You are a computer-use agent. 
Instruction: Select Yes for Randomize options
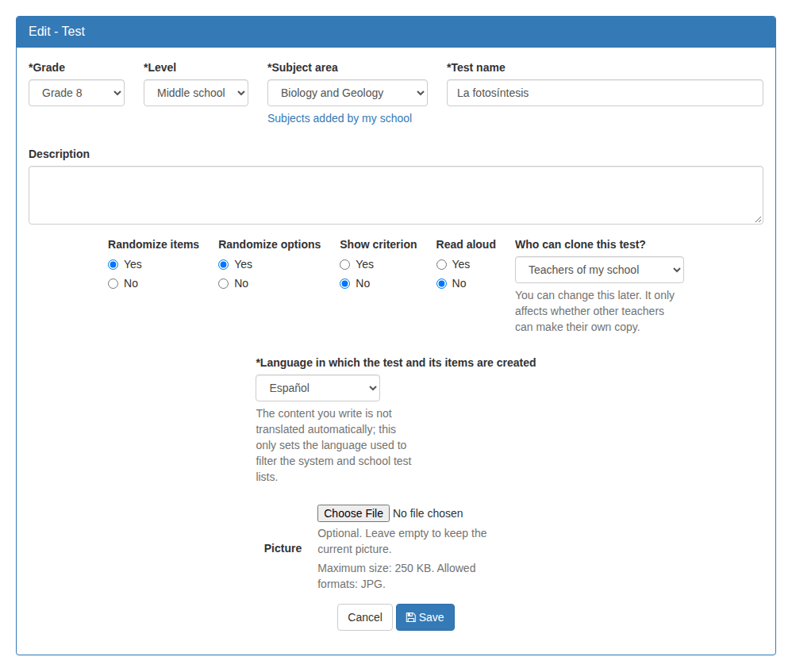[223, 264]
